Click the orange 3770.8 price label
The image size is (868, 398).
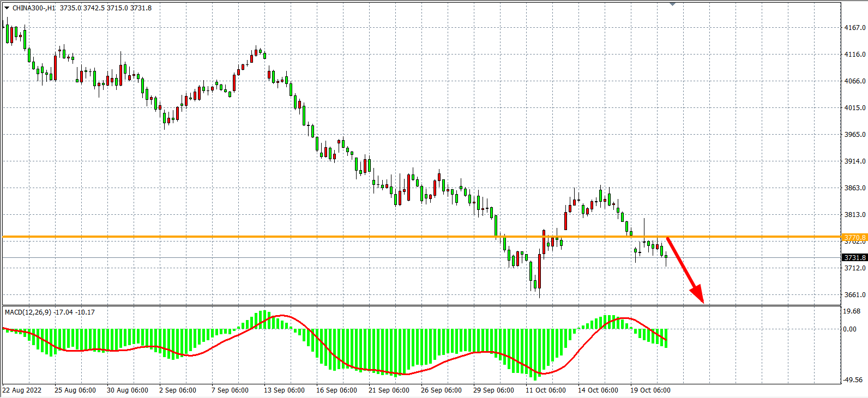click(854, 237)
